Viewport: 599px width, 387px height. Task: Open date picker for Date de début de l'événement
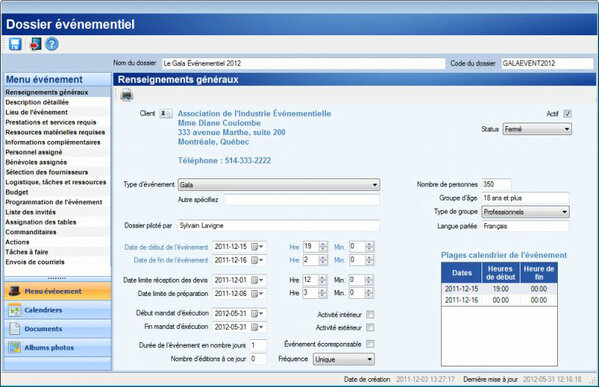[x=257, y=247]
